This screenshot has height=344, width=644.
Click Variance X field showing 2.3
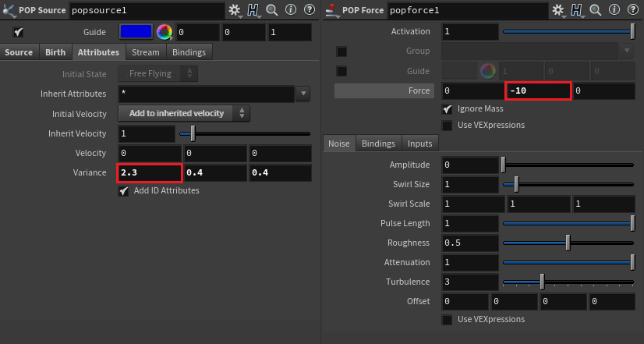150,172
